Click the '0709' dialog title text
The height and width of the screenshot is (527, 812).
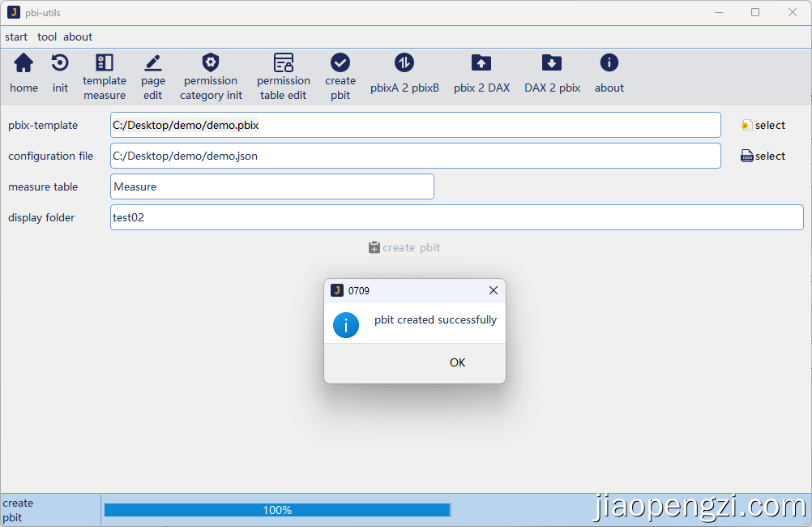359,291
